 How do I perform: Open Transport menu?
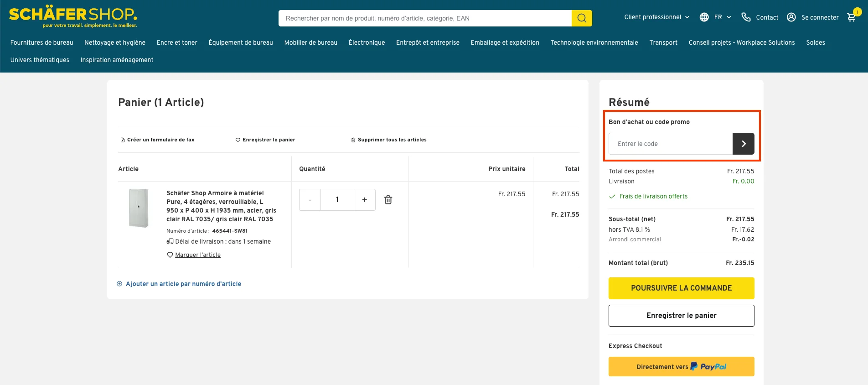coord(663,42)
